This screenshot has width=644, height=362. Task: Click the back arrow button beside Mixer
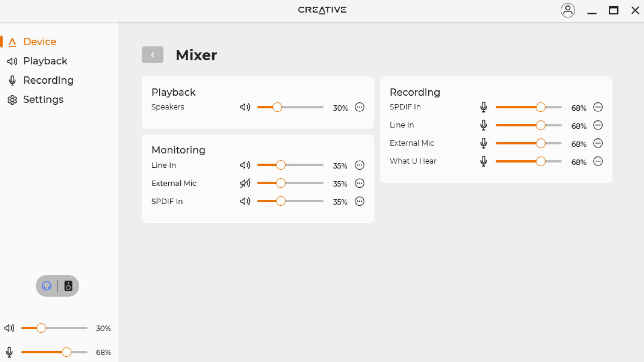(153, 55)
